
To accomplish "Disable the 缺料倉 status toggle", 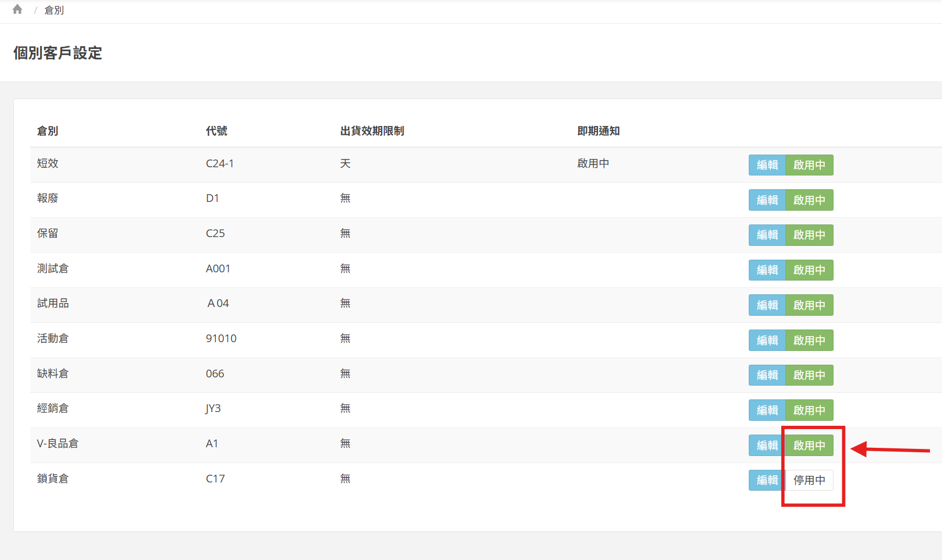I will 809,375.
